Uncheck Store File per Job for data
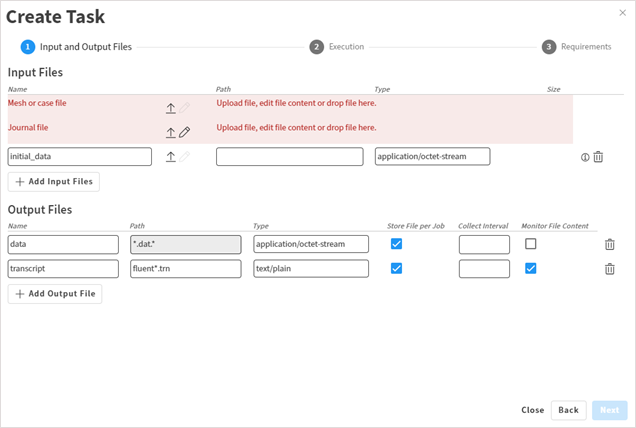 [x=396, y=244]
